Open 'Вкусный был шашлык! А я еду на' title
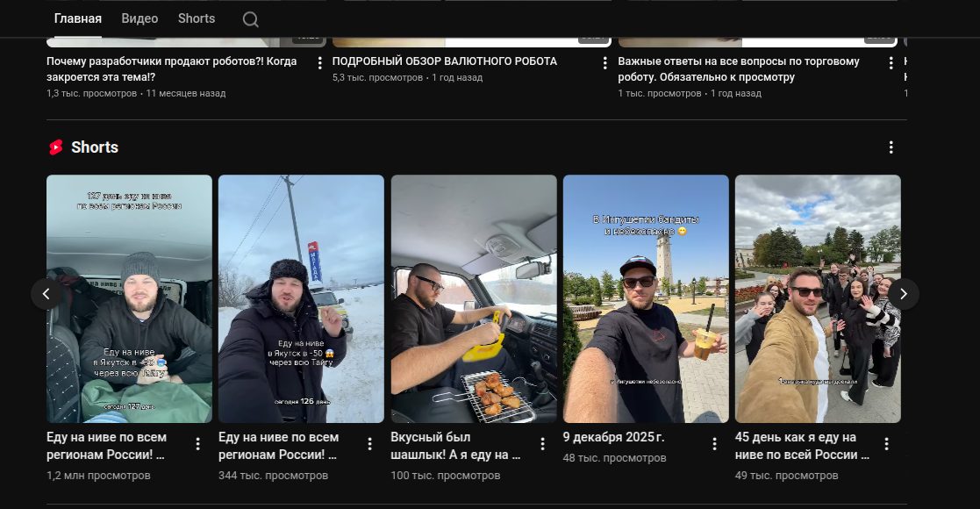 coord(455,446)
